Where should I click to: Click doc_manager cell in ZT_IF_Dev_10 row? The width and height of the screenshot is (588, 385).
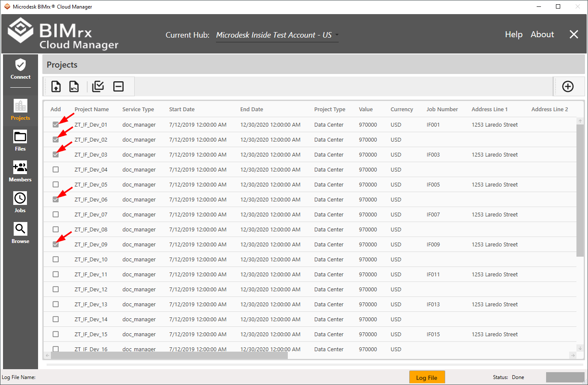pos(139,259)
